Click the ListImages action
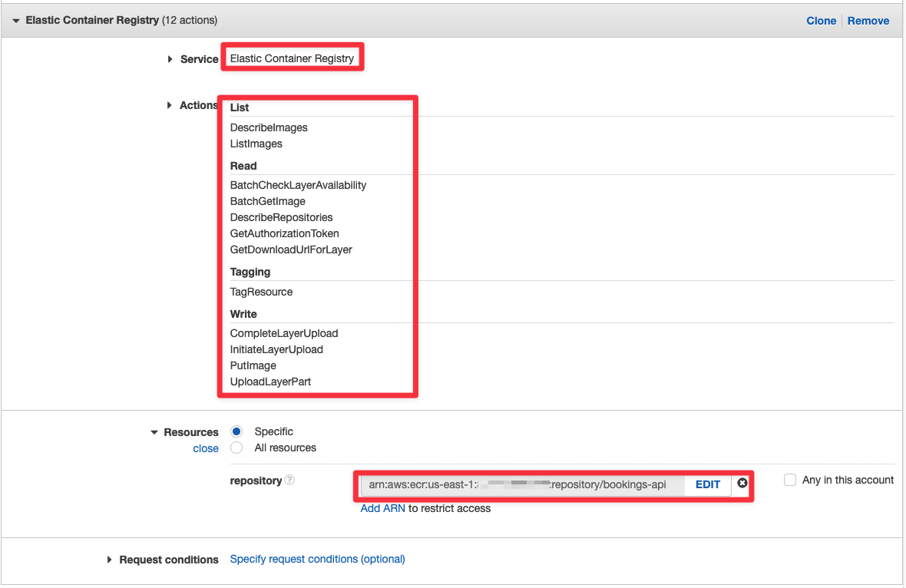Screen dimensions: 906x588 256,144
